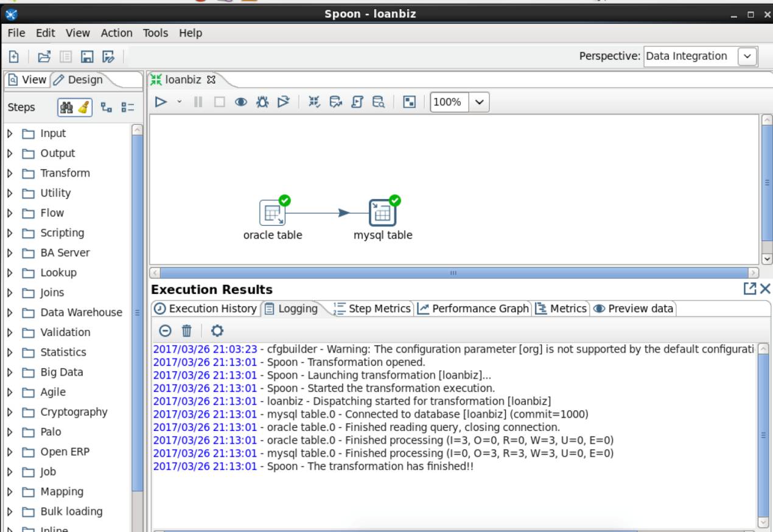Click the Open file icon
Image resolution: width=773 pixels, height=532 pixels.
(x=44, y=57)
